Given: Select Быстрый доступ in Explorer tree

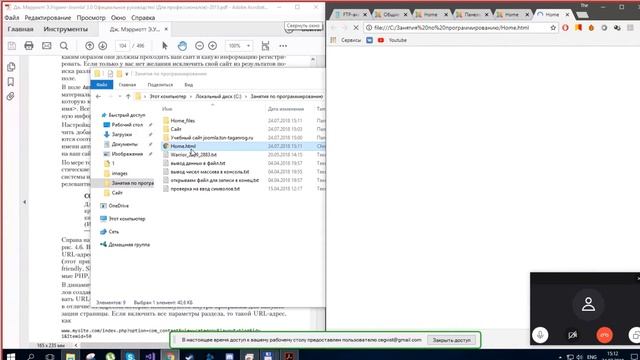Looking at the screenshot, I should click(x=127, y=115).
